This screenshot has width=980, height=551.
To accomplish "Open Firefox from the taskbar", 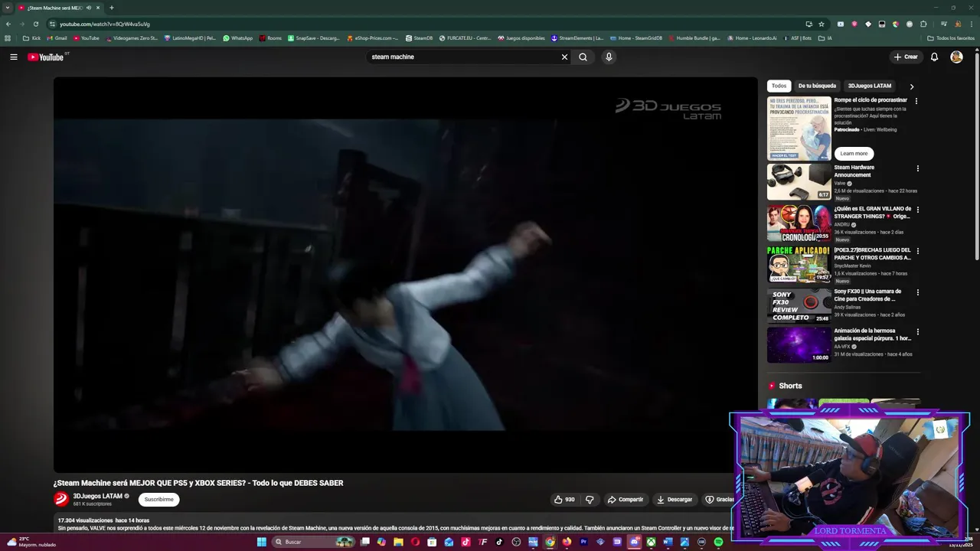I will pos(567,542).
